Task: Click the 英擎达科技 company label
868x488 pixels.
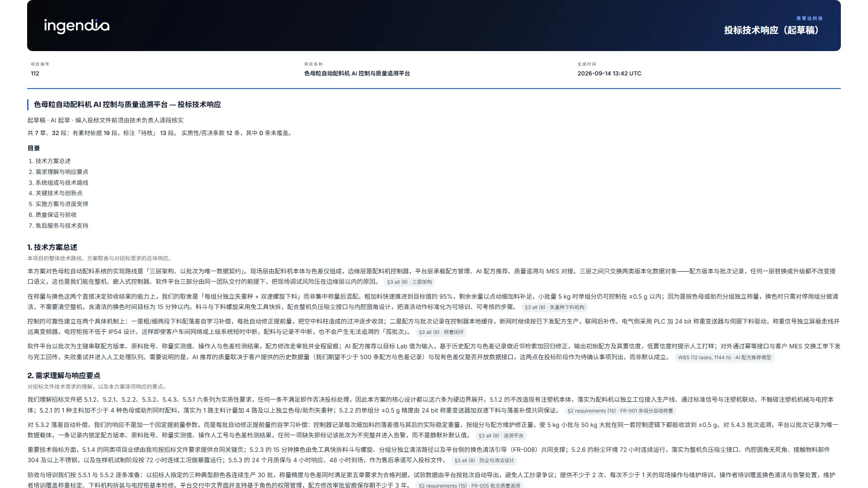Action: coord(809,19)
